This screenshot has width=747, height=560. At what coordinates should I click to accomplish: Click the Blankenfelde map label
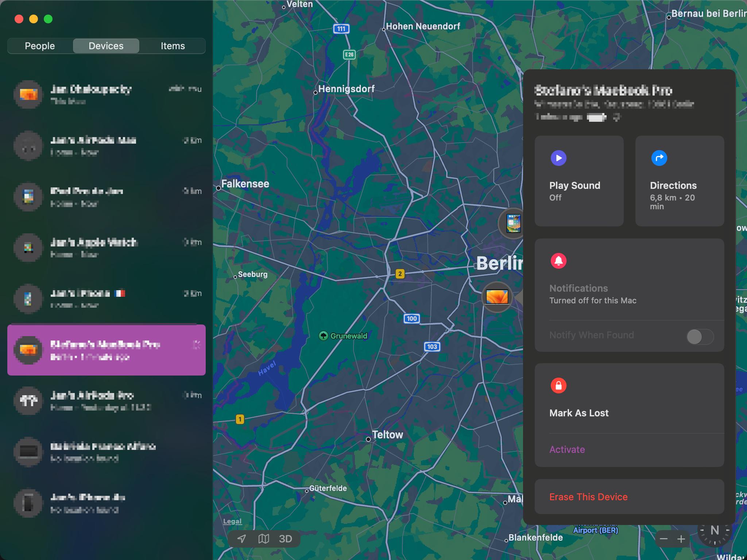point(535,537)
